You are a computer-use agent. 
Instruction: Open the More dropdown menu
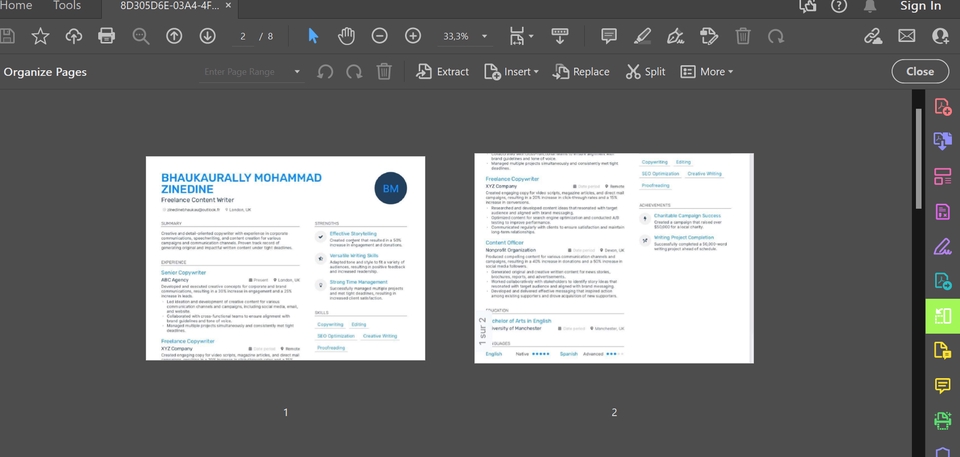point(707,72)
